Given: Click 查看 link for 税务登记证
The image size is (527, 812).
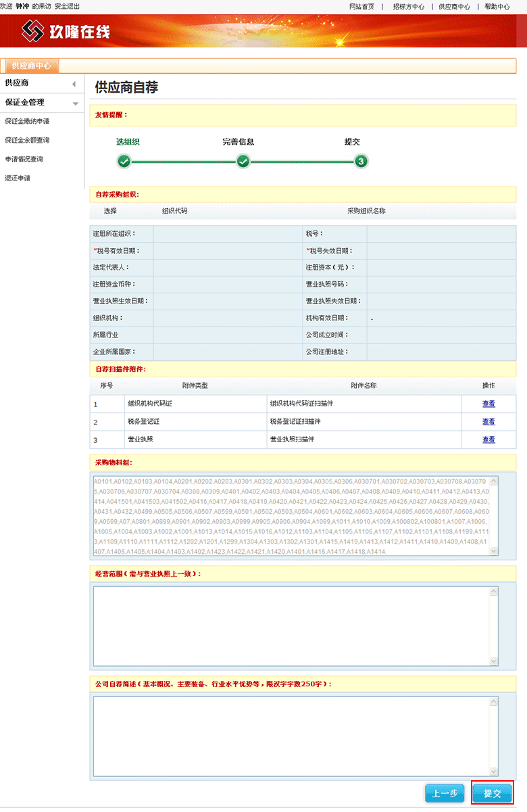Looking at the screenshot, I should click(x=488, y=422).
